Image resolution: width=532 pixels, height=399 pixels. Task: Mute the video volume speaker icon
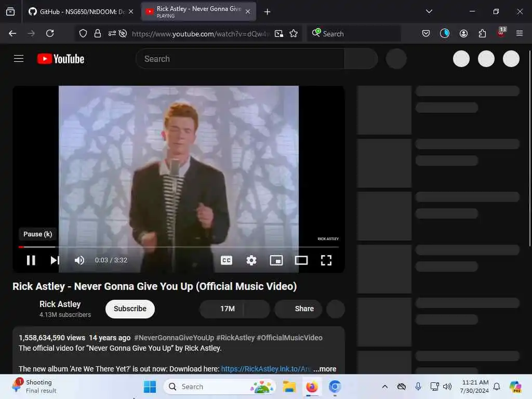click(79, 260)
